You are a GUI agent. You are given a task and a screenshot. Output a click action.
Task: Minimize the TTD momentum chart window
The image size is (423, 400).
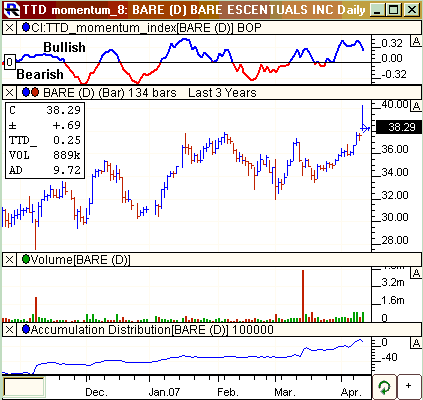[x=377, y=10]
